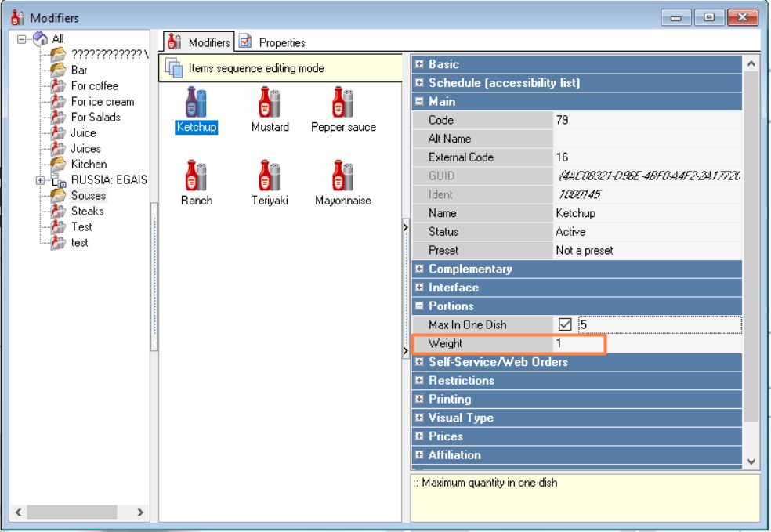The image size is (771, 532).
Task: Click the empty Alt Name value field
Action: [x=647, y=139]
